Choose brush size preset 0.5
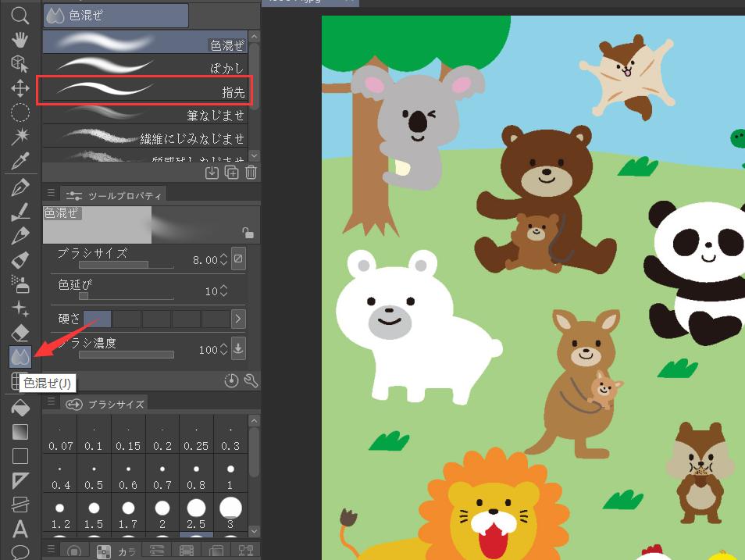The width and height of the screenshot is (745, 560). [x=94, y=473]
